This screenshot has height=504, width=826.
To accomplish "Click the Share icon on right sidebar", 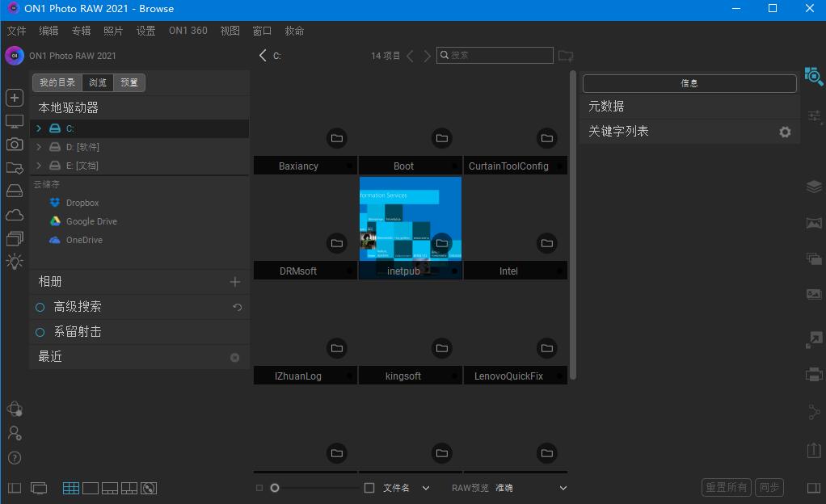I will [814, 412].
